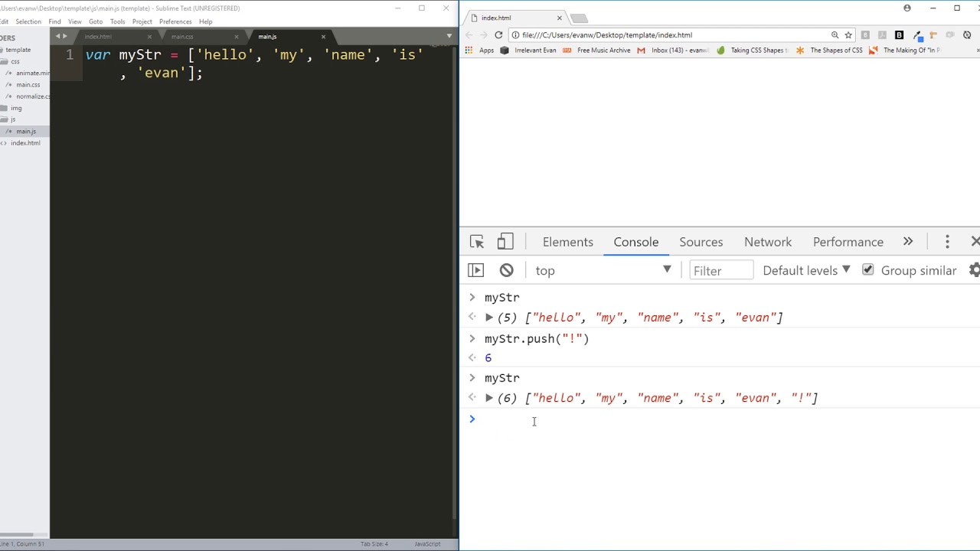This screenshot has height=551, width=980.
Task: Switch to the Performance tab
Action: pos(848,242)
